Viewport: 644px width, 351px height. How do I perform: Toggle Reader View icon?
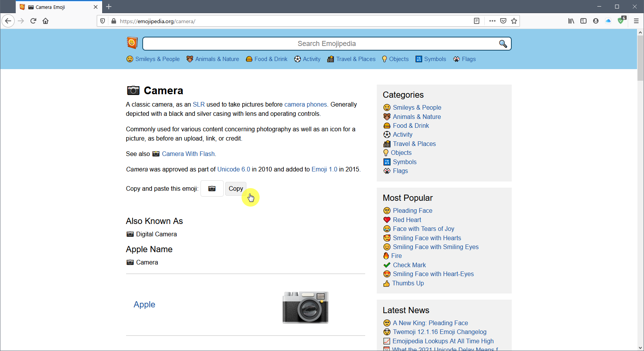tap(477, 21)
